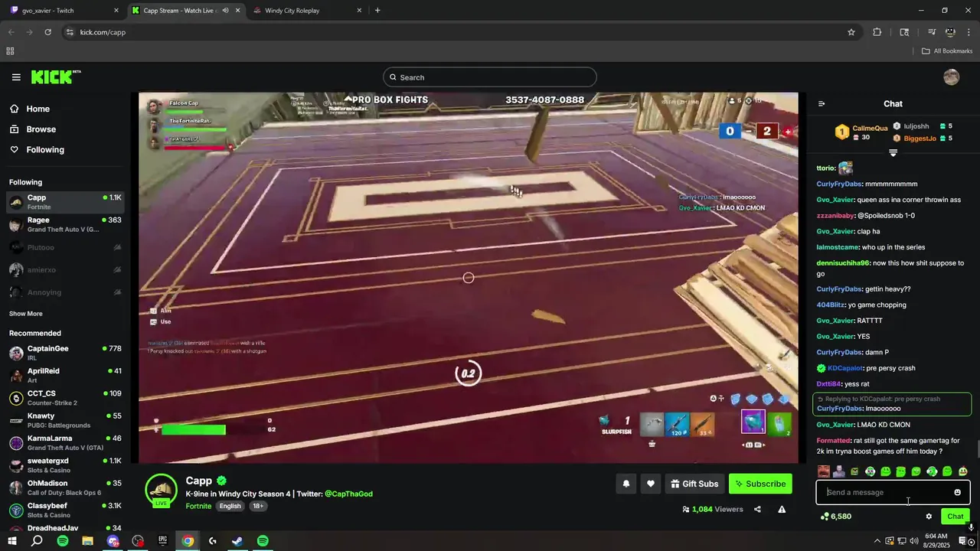Open a new browser tab
The width and height of the screenshot is (980, 551).
[377, 11]
